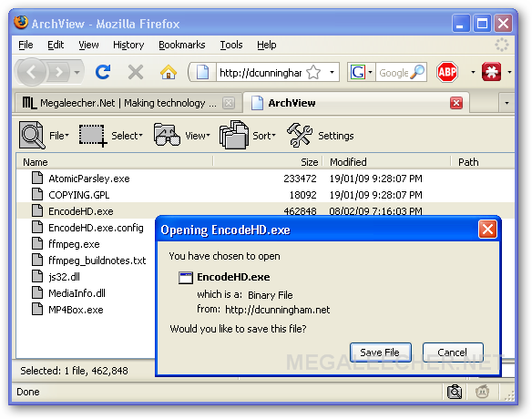532x419 pixels.
Task: Open the red asterisk extension dropdown arrow
Action: coord(509,72)
